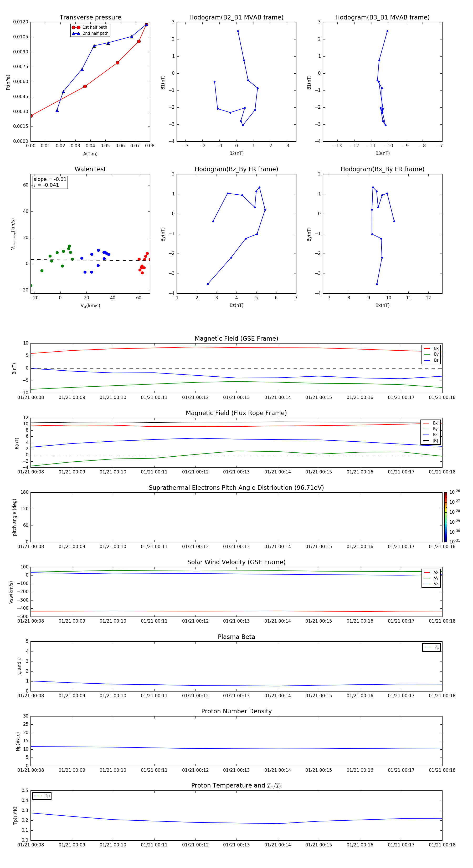The height and width of the screenshot is (868, 473).
Task: Click the 'r = -0.041' annotation
Action: (47, 185)
